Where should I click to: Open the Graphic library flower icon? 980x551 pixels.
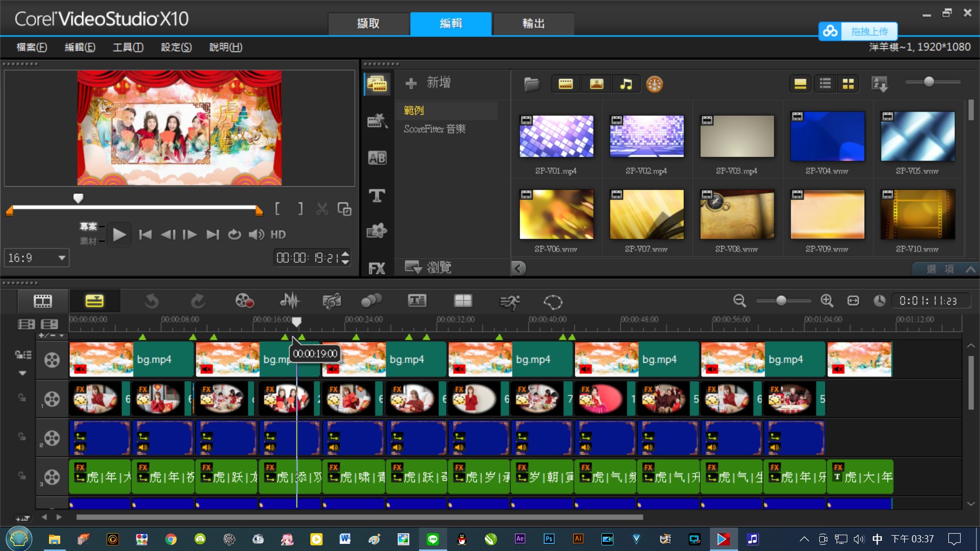(377, 231)
